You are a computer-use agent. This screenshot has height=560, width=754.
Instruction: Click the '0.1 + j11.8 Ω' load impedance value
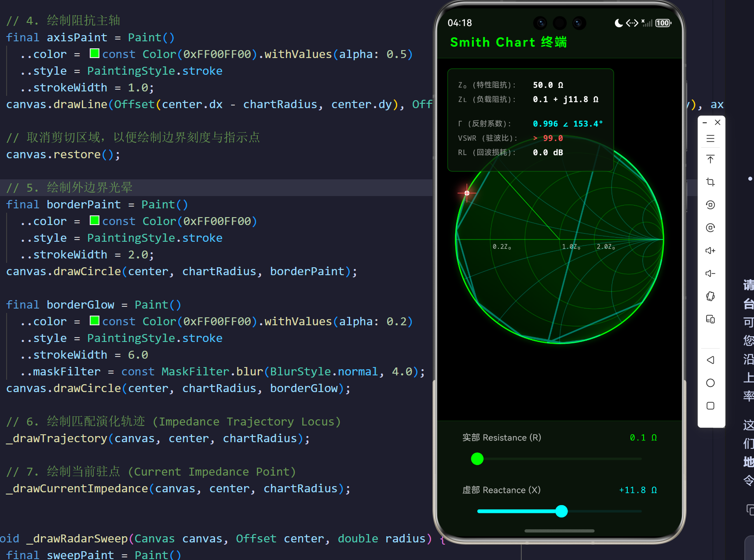[x=566, y=99]
